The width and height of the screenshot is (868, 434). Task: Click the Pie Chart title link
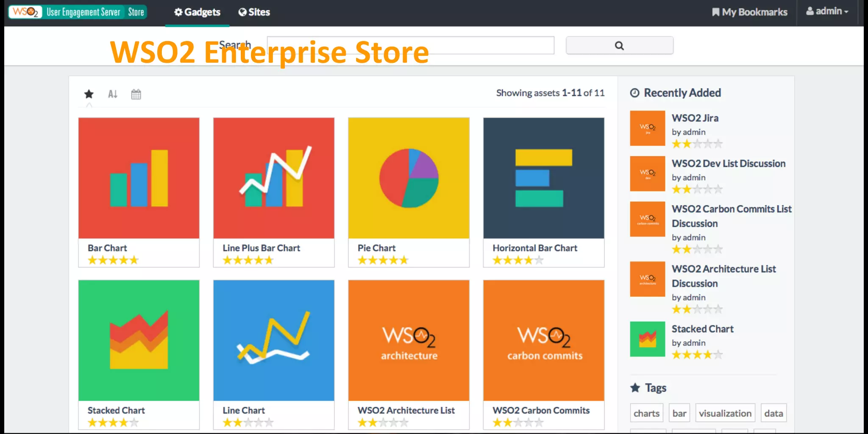(x=376, y=248)
